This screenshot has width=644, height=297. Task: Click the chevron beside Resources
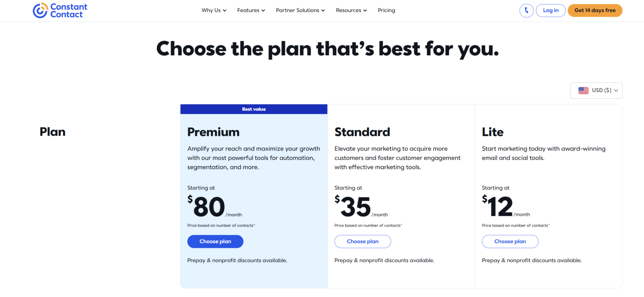point(364,10)
